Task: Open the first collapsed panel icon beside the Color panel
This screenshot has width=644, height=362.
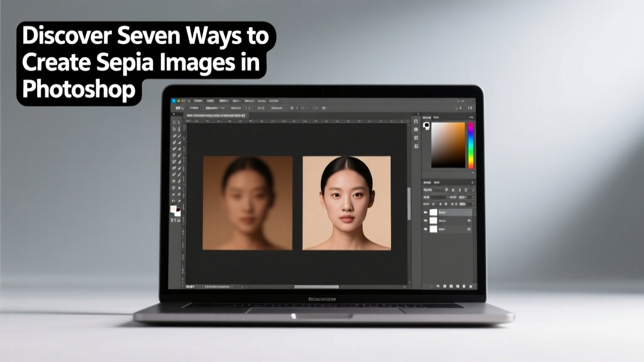Action: point(416,121)
